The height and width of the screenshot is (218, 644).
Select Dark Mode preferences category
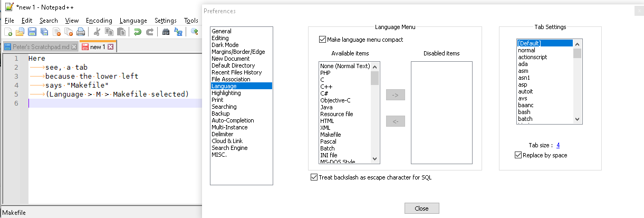pos(241,45)
